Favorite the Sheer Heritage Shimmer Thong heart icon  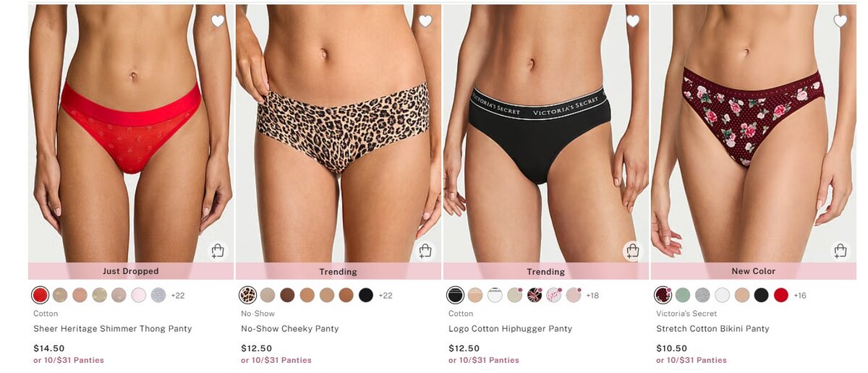218,21
